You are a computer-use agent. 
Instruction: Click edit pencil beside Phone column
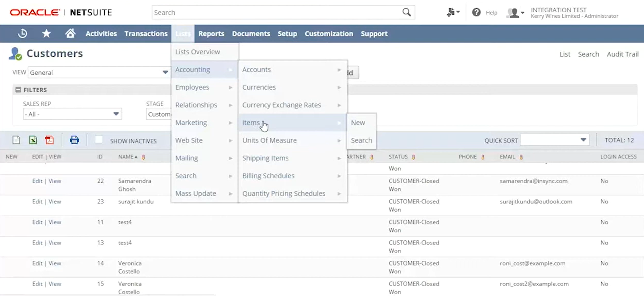(x=483, y=157)
